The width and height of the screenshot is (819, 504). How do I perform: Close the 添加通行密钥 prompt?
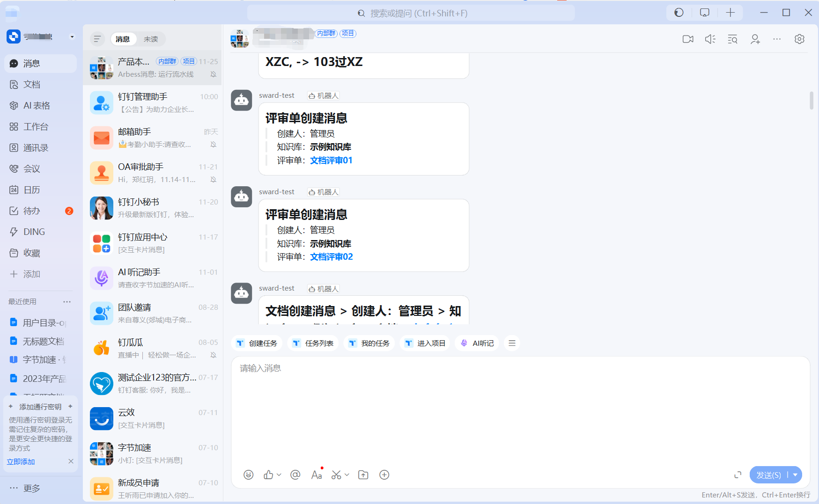pos(71,461)
